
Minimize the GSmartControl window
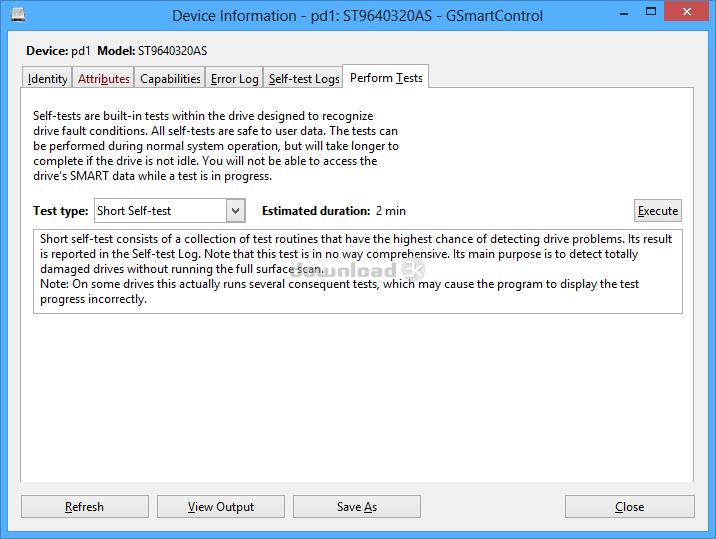click(624, 13)
